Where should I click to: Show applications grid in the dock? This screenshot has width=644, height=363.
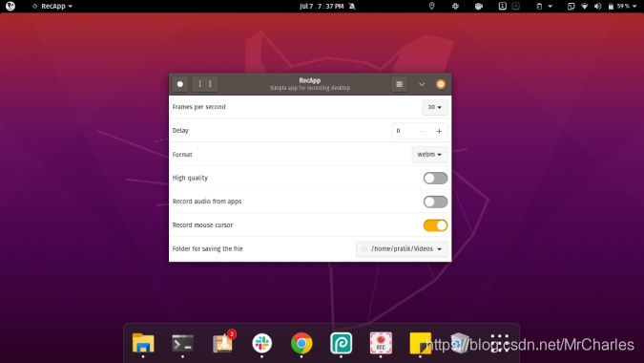click(499, 343)
